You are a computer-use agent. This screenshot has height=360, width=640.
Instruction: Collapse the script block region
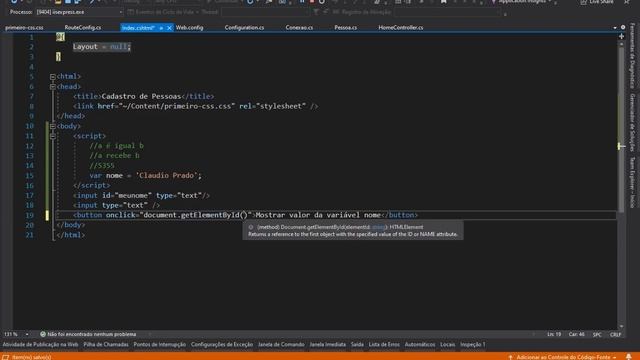point(53,136)
